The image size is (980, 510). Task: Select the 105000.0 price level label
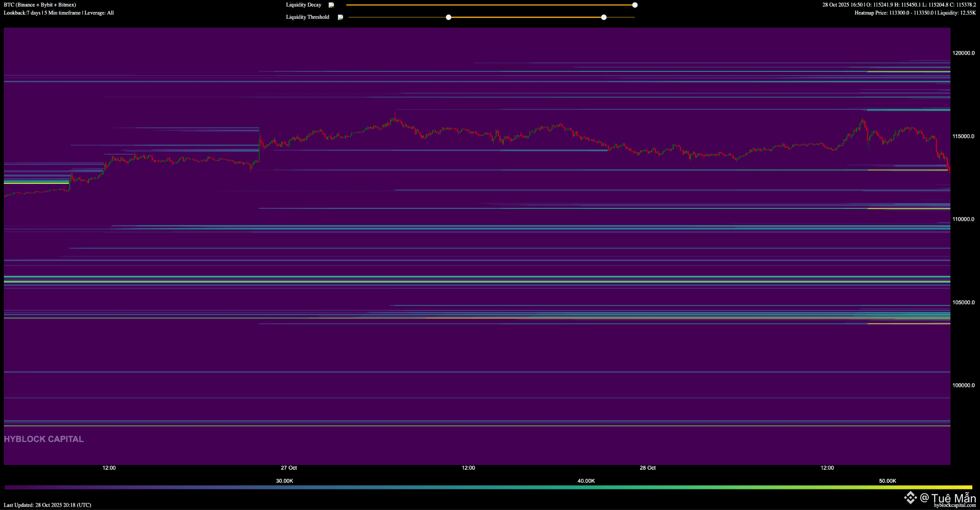963,303
